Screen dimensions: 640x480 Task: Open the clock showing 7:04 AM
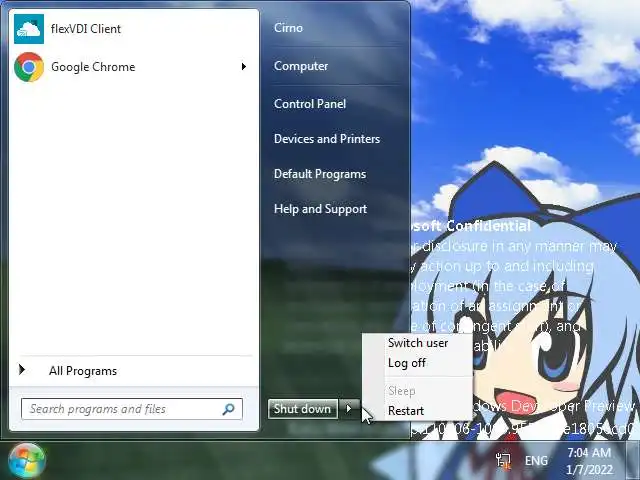[x=589, y=461]
